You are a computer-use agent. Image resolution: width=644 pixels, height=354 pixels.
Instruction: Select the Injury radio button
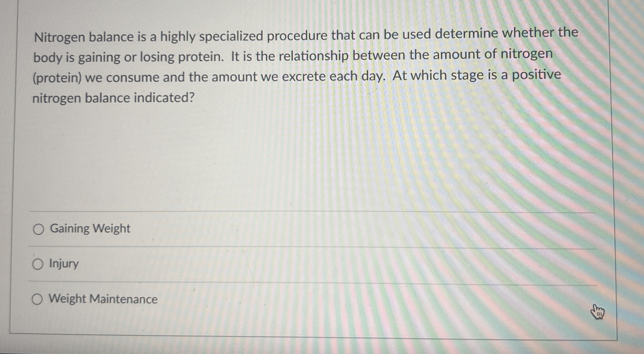tap(38, 264)
